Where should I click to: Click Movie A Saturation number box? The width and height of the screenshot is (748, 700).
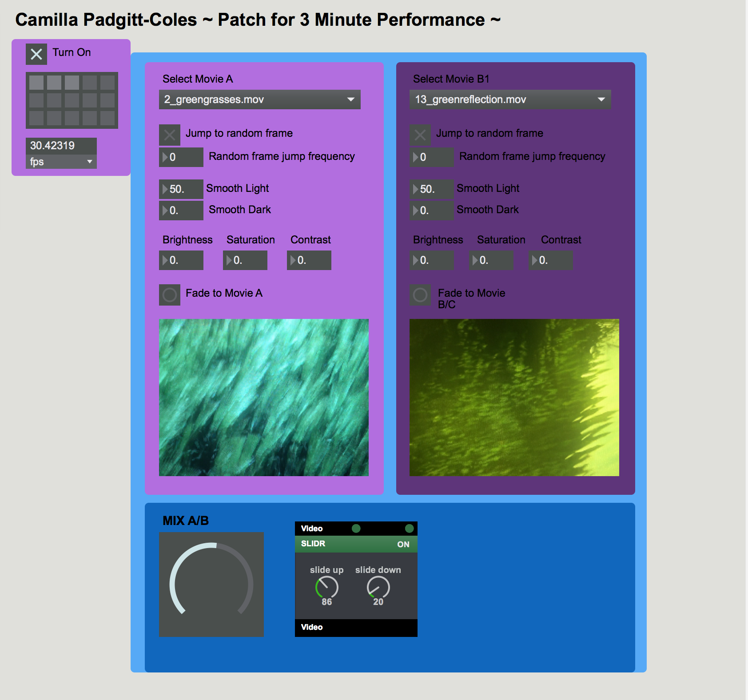point(245,260)
